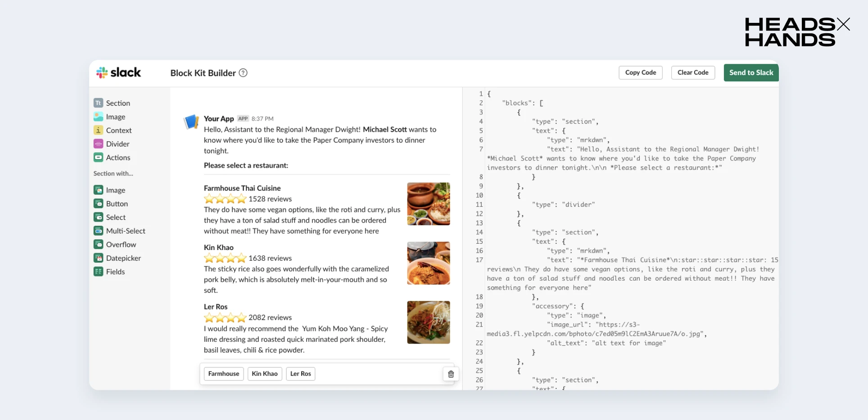Click the Section with... sidebar heading
The image size is (868, 420).
pos(113,174)
